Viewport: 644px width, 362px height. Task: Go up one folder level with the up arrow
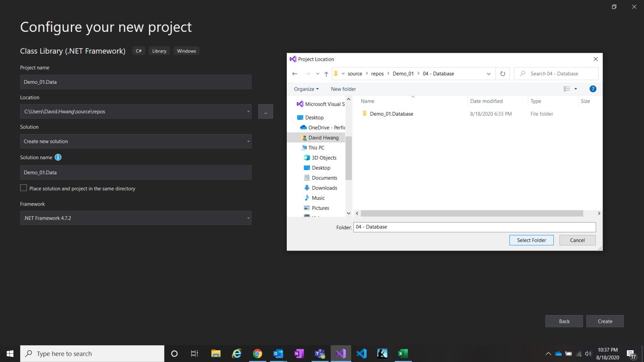point(326,73)
